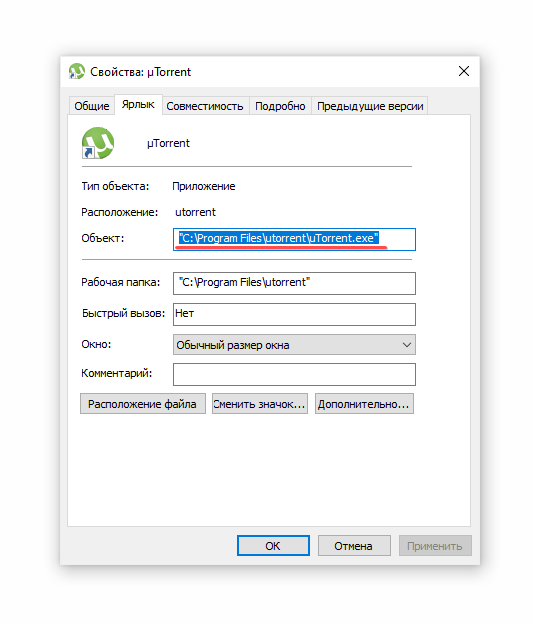The height and width of the screenshot is (625, 533).
Task: Click the large µTorrent shortcut icon
Action: pyautogui.click(x=98, y=143)
